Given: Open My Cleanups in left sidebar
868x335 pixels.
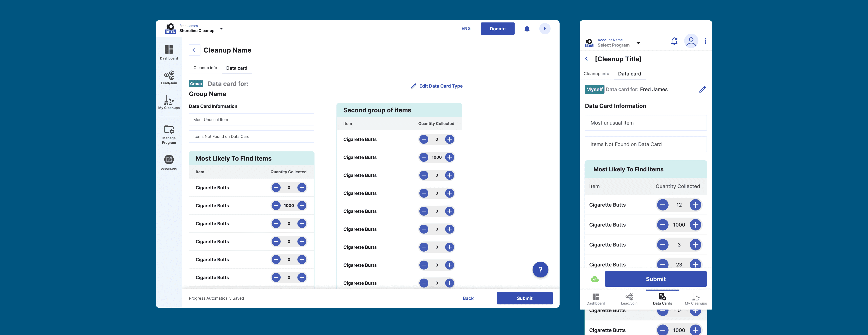Looking at the screenshot, I should click(x=169, y=102).
